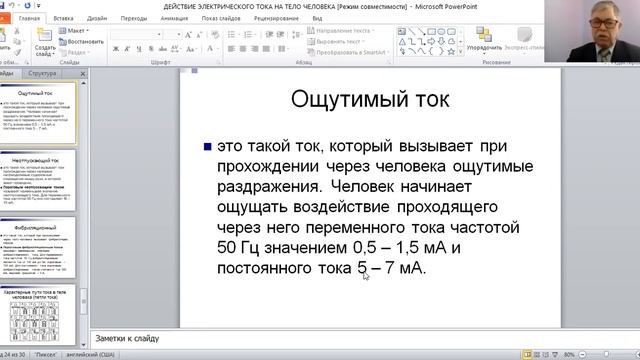Click the Восстановить button
The image size is (640, 360).
(81, 42)
